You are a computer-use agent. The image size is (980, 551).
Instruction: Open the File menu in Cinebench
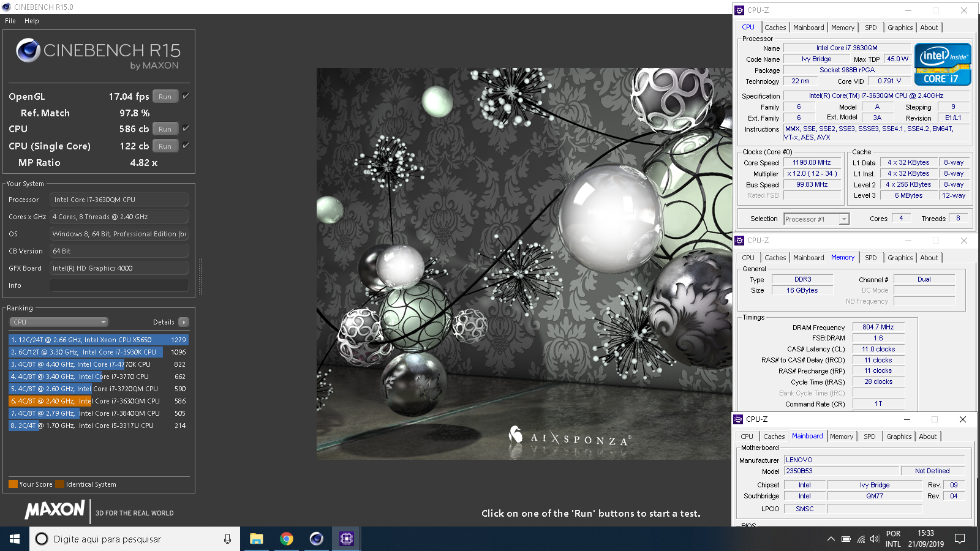point(10,21)
